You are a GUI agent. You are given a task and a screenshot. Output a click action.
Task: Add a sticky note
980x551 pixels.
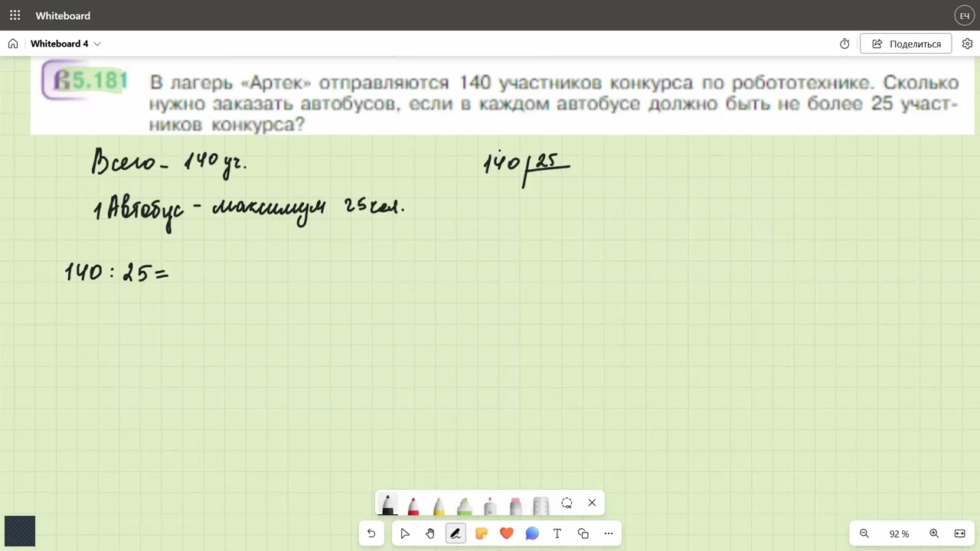[482, 533]
